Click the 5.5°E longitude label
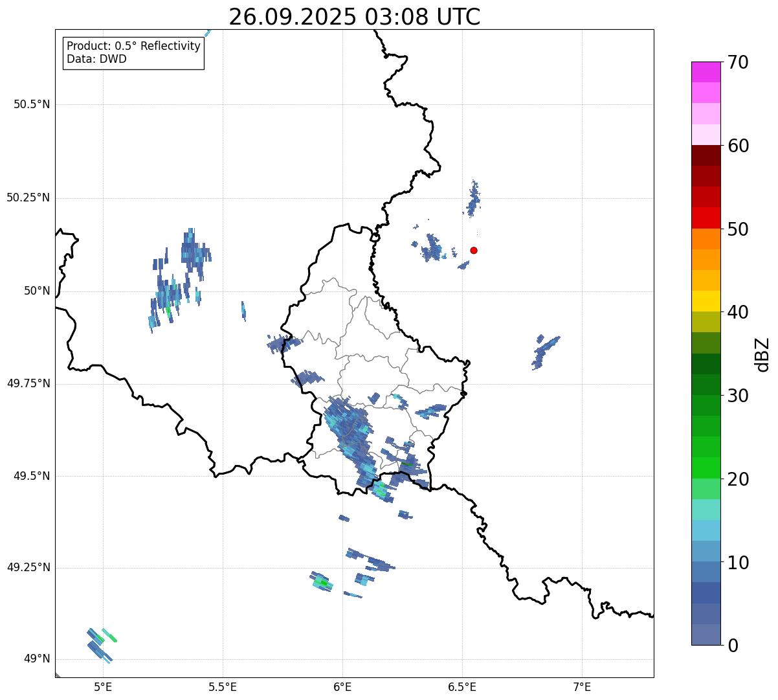The image size is (778, 700). click(x=223, y=687)
